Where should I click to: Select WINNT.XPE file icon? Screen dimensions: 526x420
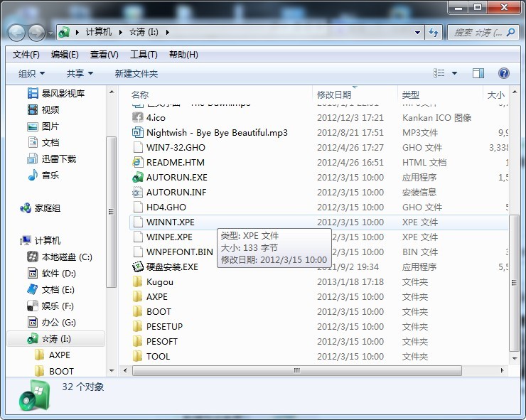tap(137, 222)
